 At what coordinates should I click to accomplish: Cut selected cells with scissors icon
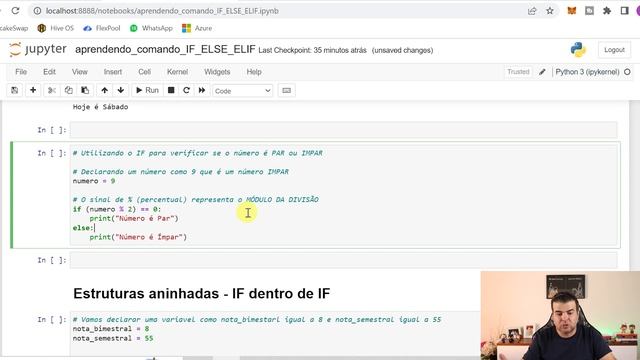point(52,90)
